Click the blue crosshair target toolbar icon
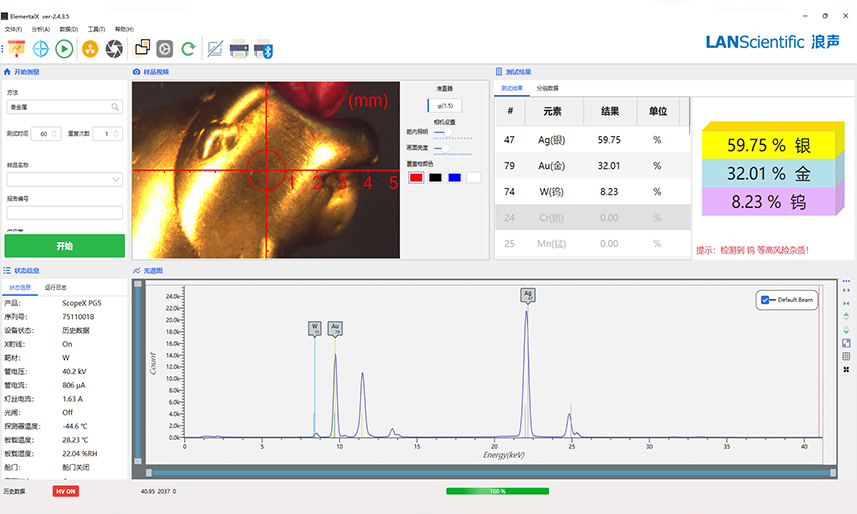Screen dimensions: 857x514 pos(41,48)
